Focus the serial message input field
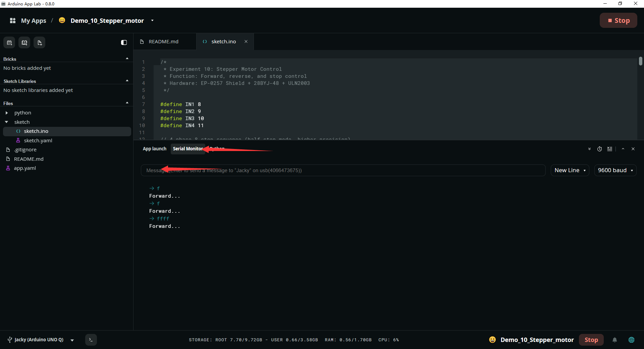 (343, 170)
